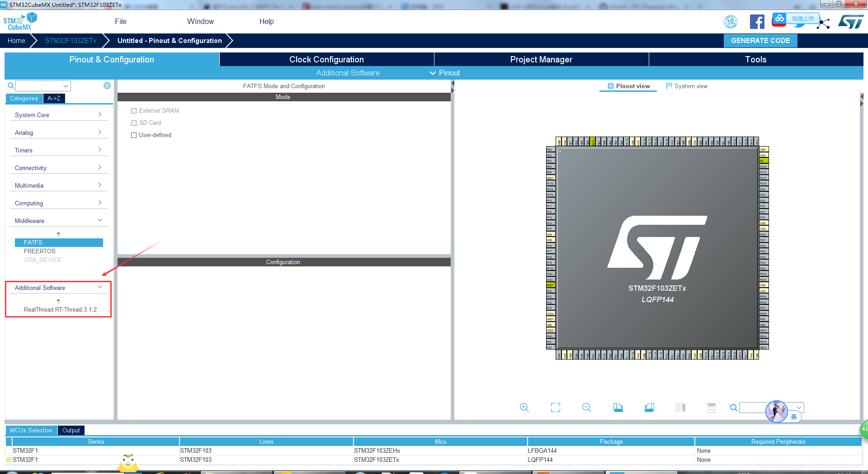Switch to the Categories tab

[x=24, y=98]
